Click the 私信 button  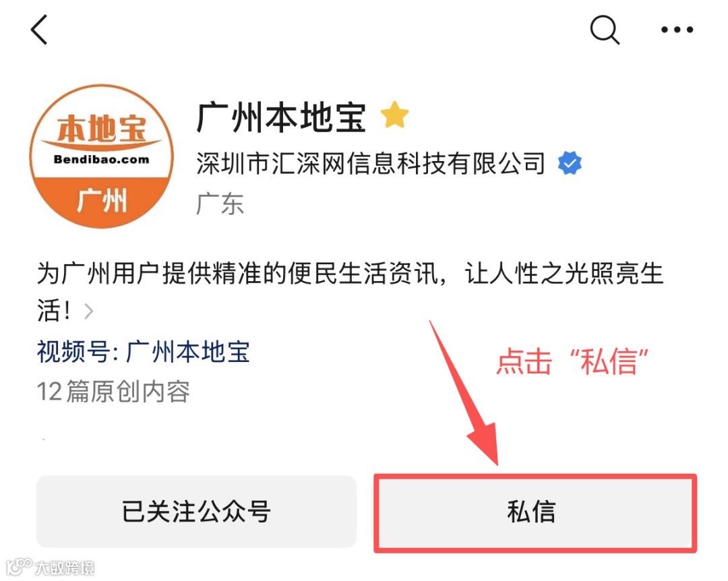tap(535, 513)
